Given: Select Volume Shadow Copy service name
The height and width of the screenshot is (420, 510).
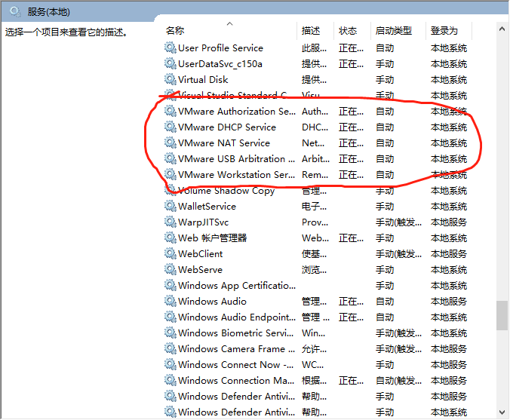Looking at the screenshot, I should tap(226, 191).
